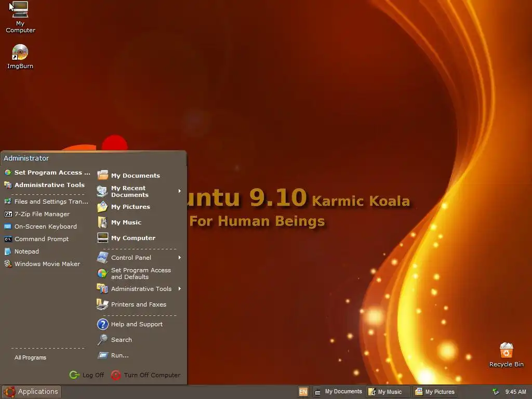The image size is (532, 399).
Task: Launch ImgBurn desktop shortcut icon
Action: click(x=20, y=52)
